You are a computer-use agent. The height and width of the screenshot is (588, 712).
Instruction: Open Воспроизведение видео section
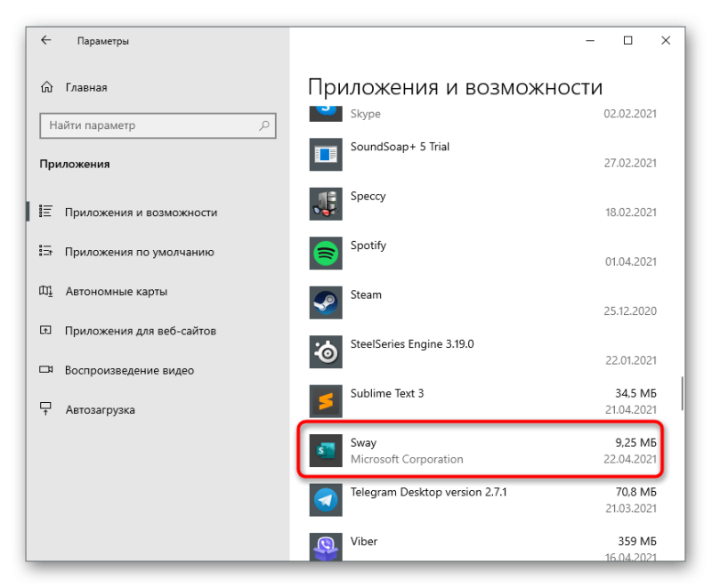[158, 370]
